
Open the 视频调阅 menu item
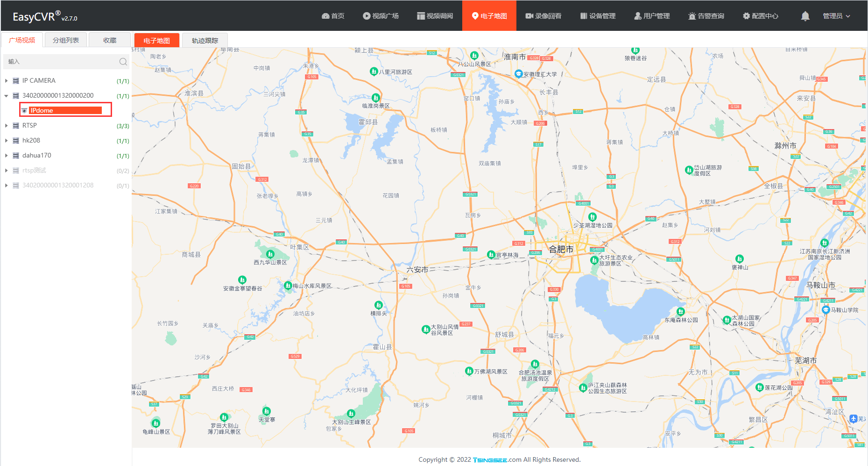click(435, 16)
